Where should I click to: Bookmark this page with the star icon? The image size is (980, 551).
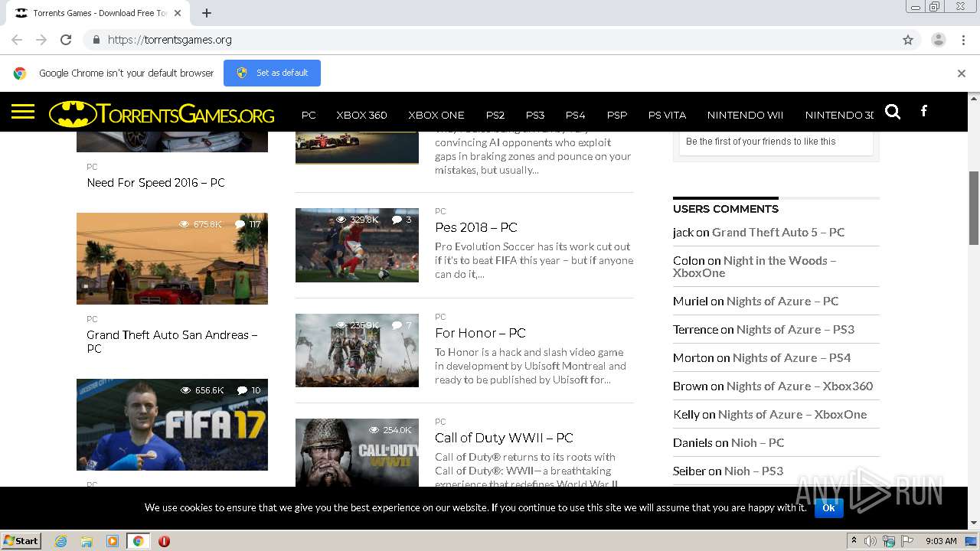[x=908, y=40]
